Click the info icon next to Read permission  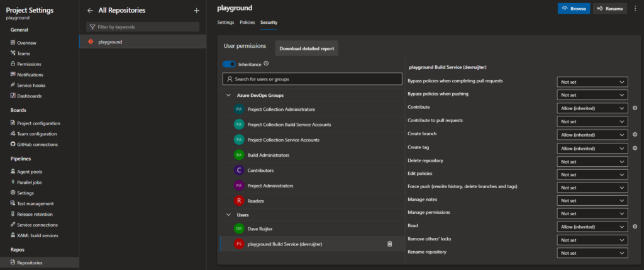coord(635,227)
